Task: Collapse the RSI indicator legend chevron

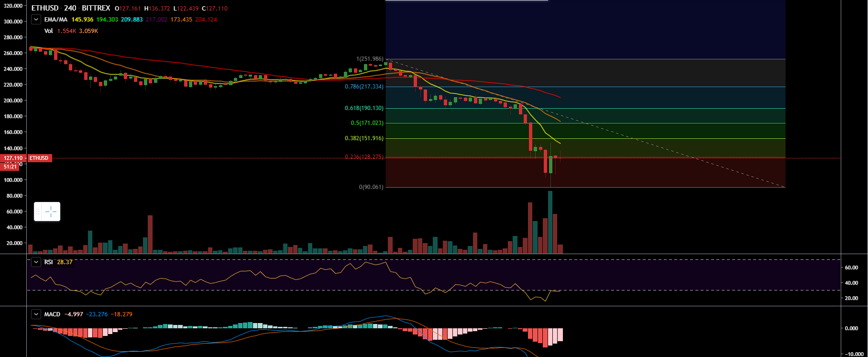Action: point(36,262)
